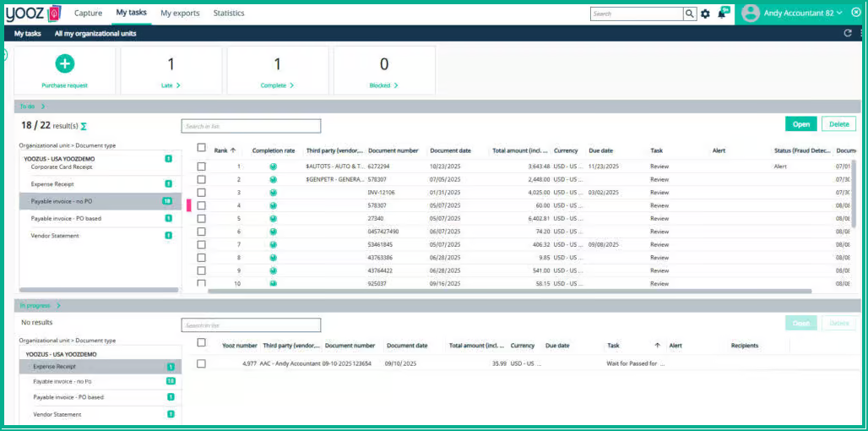The height and width of the screenshot is (431, 868).
Task: Tick the select-all checkbox in To do table
Action: click(x=202, y=148)
